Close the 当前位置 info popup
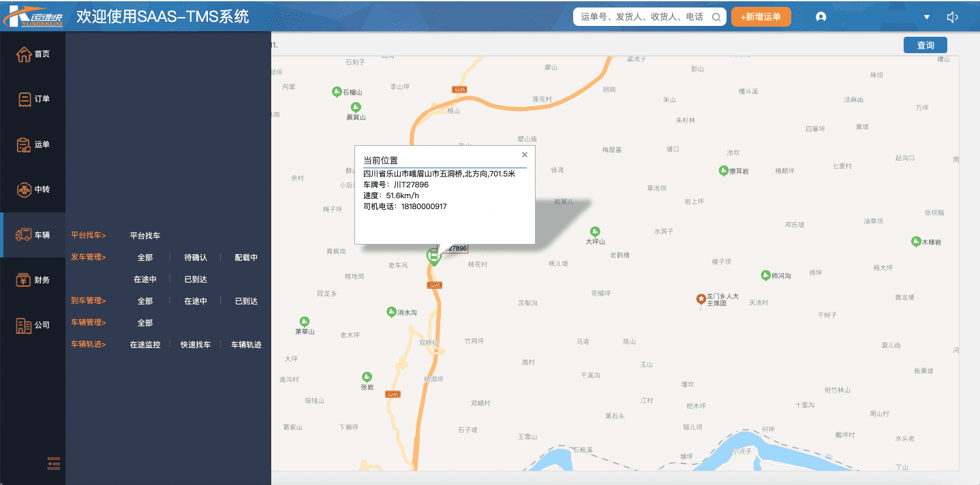The width and height of the screenshot is (980, 485). point(524,155)
